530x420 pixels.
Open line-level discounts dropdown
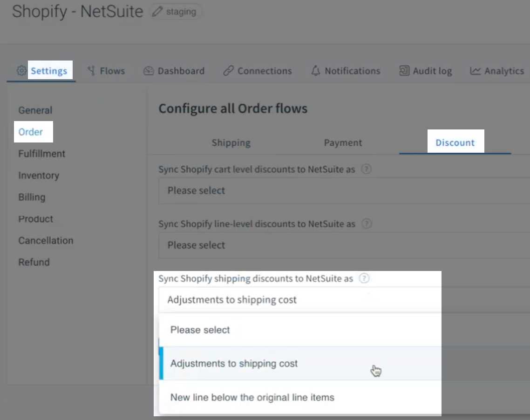tap(344, 245)
